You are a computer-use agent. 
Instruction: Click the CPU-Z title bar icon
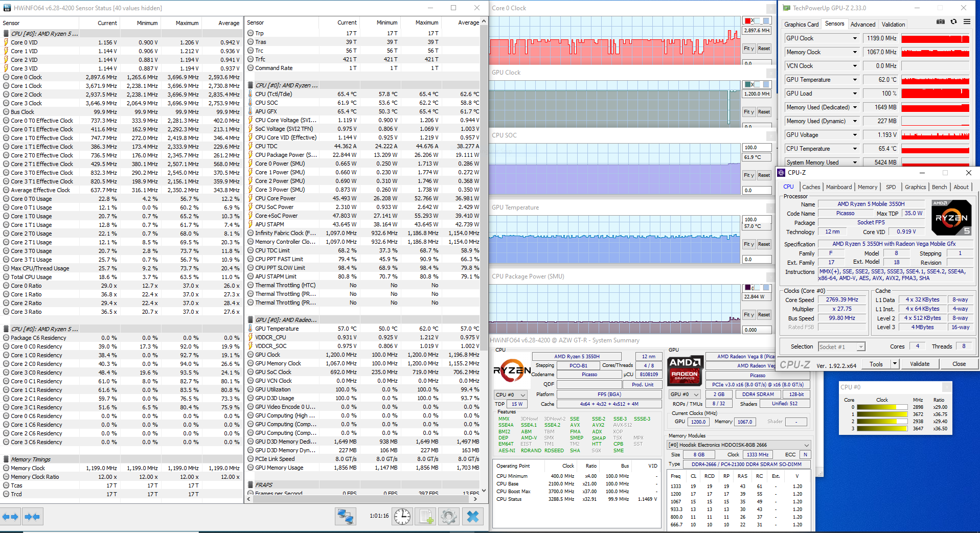tap(781, 173)
